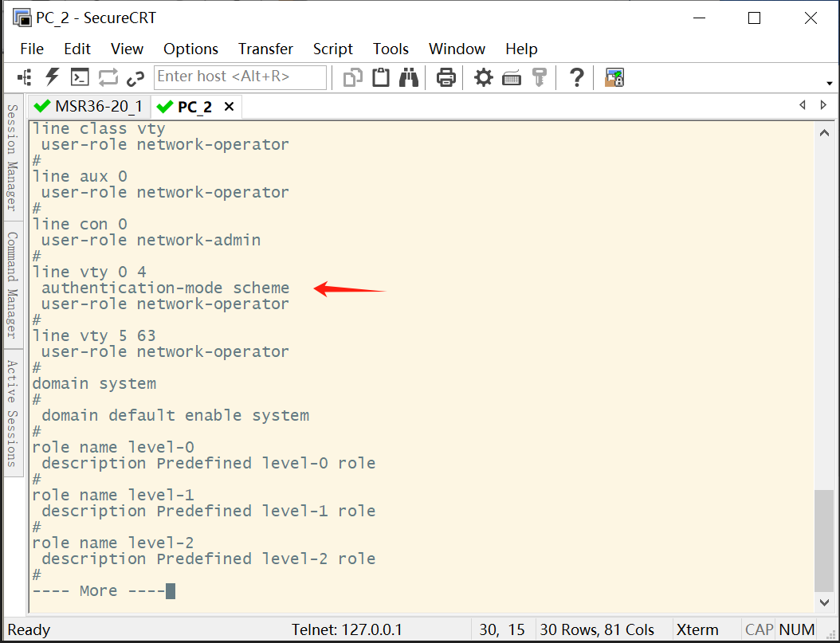Screen dimensions: 840x643
Task: Click 'Telnet: 127.0.0.1' in the status bar
Action: pos(347,629)
